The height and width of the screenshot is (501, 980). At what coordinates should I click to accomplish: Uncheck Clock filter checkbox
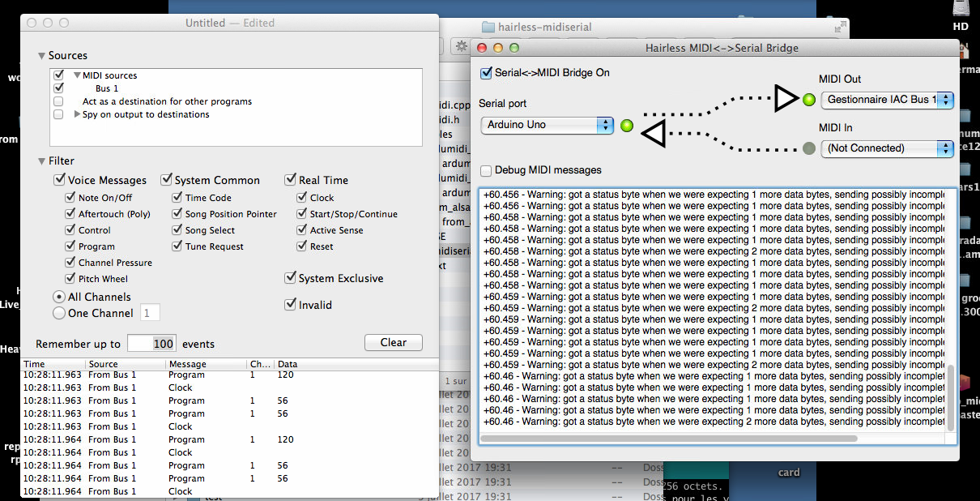(x=302, y=197)
